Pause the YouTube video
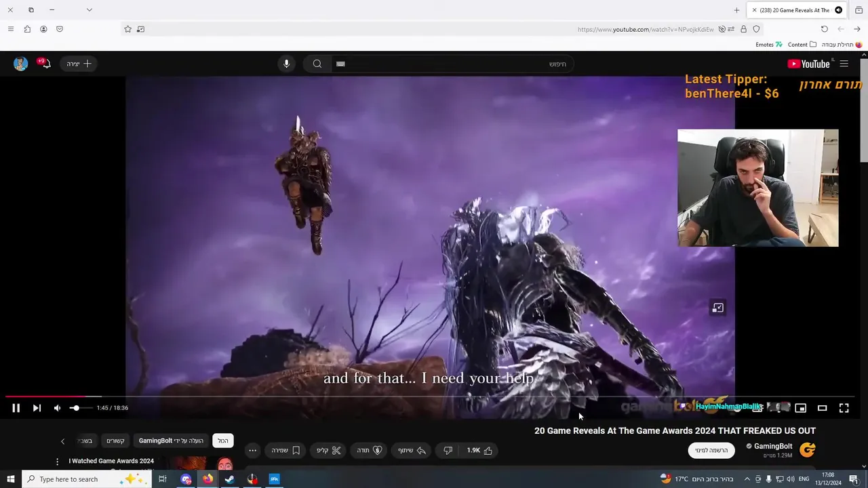This screenshot has height=488, width=868. (16, 408)
